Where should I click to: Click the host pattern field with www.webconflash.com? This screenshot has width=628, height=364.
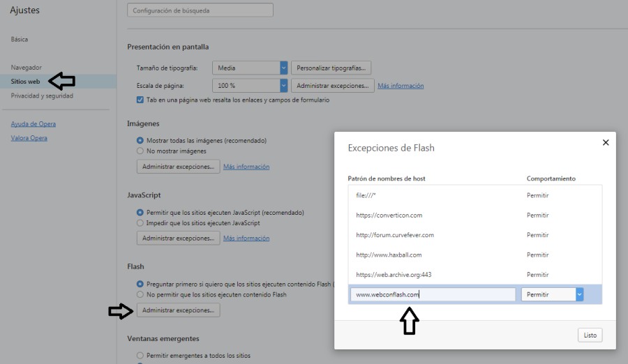point(433,295)
